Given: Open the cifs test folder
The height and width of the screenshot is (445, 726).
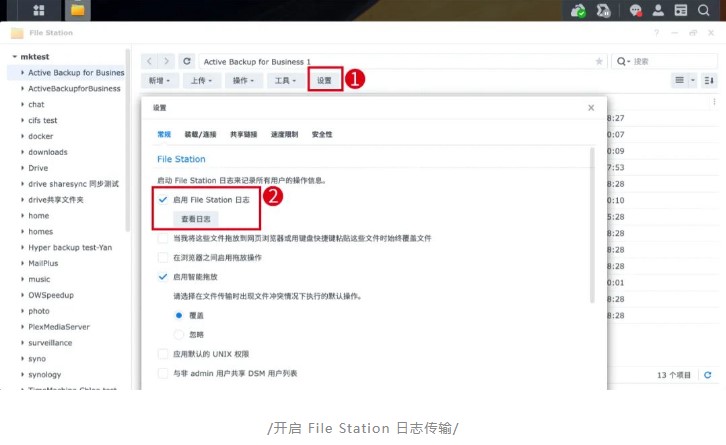Looking at the screenshot, I should tap(43, 120).
